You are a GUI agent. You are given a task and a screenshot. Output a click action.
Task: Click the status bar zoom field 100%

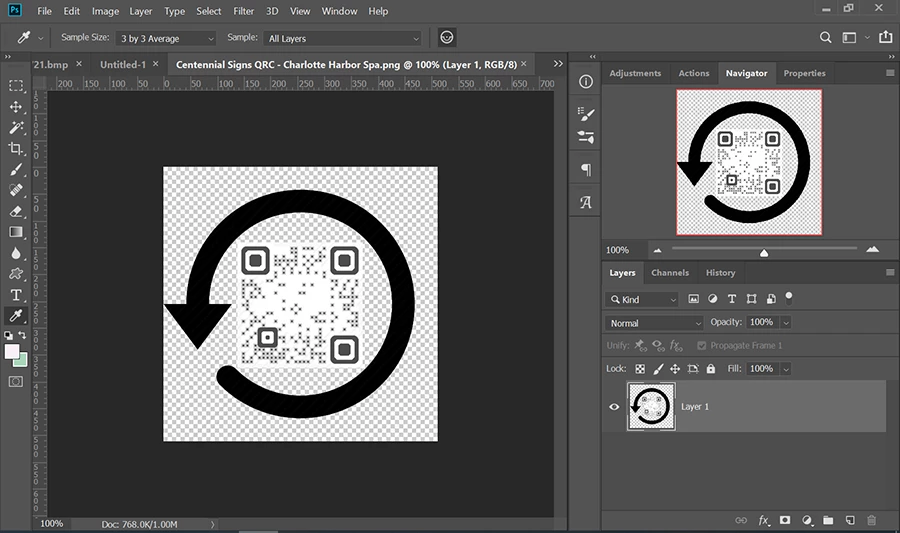click(52, 524)
